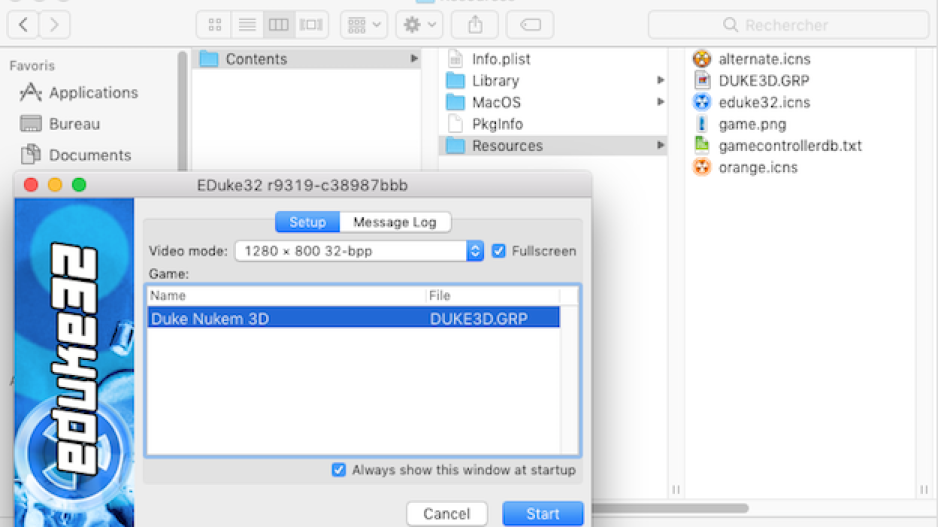Switch Finder to list view
Viewport: 938px width, 527px height.
tap(247, 25)
